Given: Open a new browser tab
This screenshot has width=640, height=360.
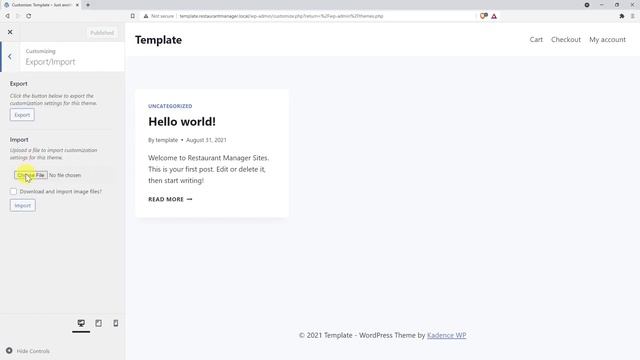Looking at the screenshot, I should pos(88,5).
